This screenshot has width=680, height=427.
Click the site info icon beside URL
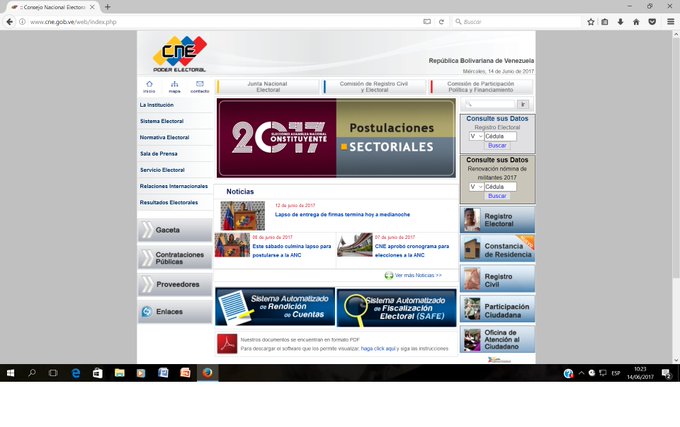(22, 22)
